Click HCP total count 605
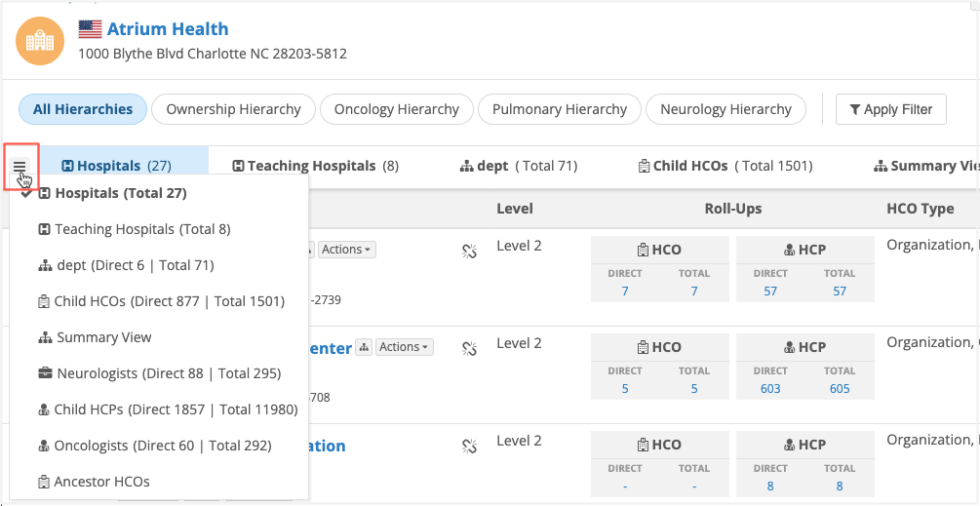Viewport: 980px width, 506px height. (840, 388)
